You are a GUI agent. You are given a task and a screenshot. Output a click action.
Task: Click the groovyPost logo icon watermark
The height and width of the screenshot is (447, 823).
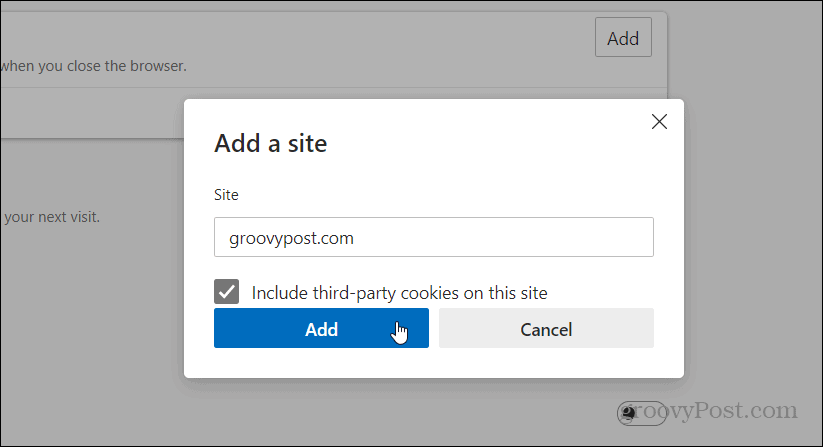pos(628,413)
